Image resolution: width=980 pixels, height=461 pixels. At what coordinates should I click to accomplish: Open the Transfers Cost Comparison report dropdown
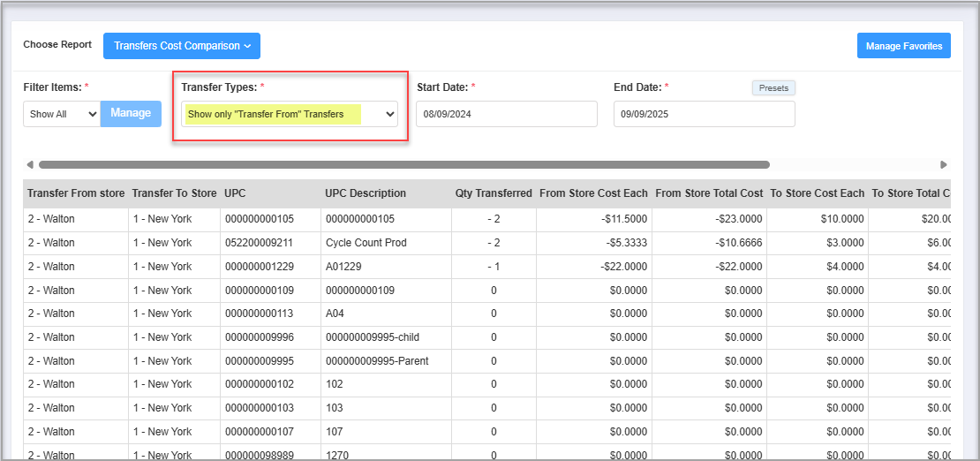tap(182, 46)
